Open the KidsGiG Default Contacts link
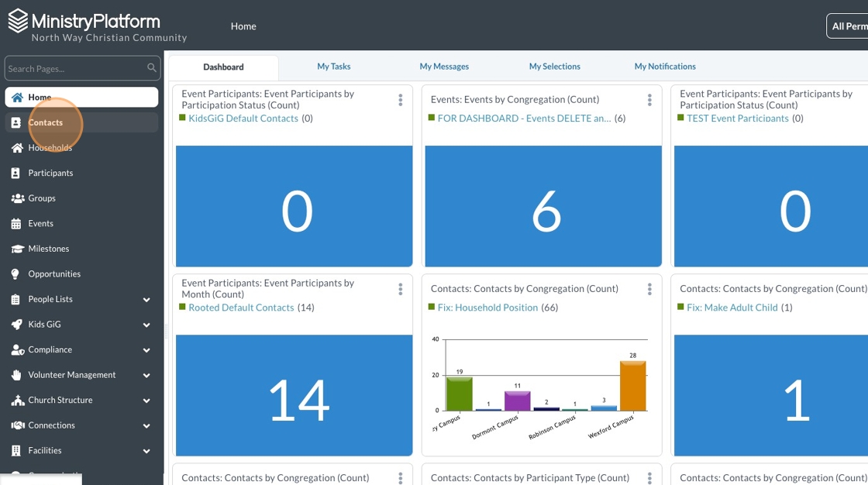The width and height of the screenshot is (868, 485). pyautogui.click(x=243, y=118)
